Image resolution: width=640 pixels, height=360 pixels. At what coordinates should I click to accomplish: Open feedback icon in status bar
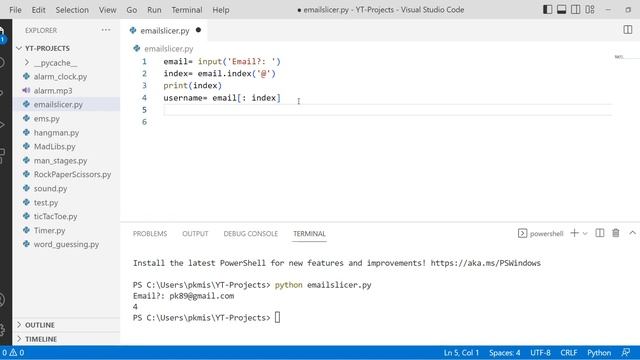point(625,352)
